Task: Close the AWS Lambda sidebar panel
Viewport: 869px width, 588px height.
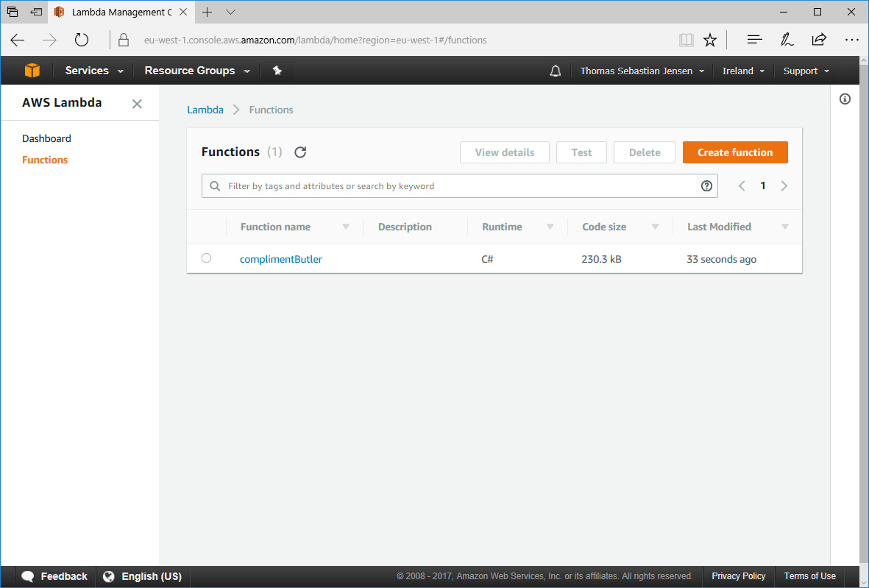Action: [137, 104]
